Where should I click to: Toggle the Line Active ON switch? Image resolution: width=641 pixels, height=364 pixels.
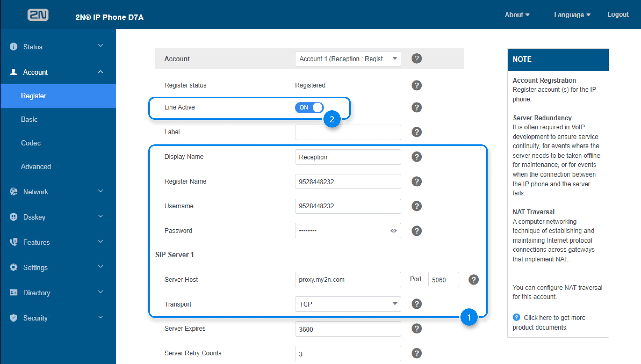(309, 107)
